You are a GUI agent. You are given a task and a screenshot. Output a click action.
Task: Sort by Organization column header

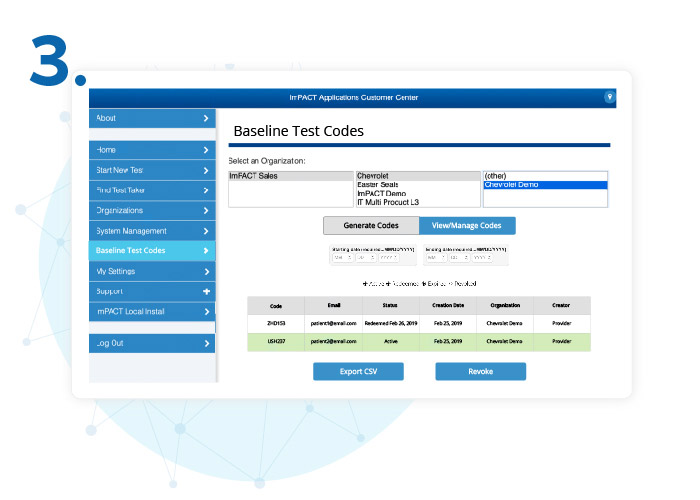click(505, 306)
